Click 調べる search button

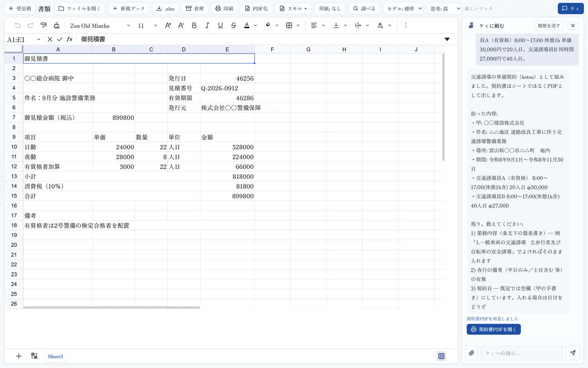point(364,9)
